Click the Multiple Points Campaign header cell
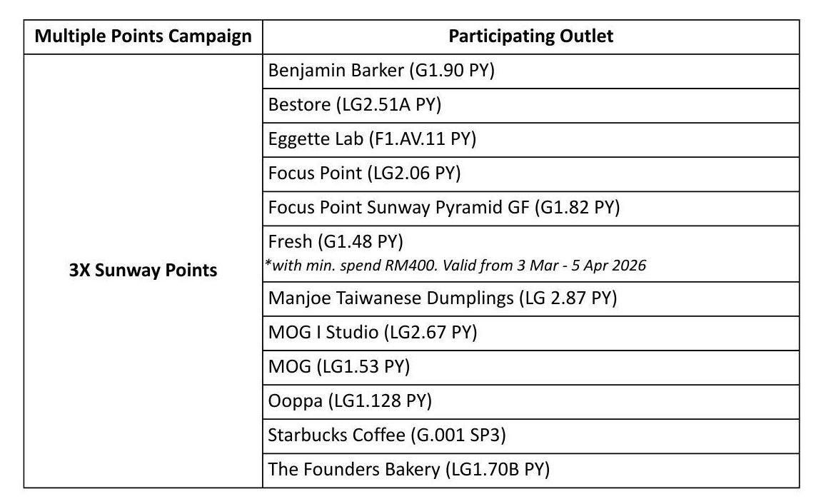The height and width of the screenshot is (504, 821). coord(143,36)
